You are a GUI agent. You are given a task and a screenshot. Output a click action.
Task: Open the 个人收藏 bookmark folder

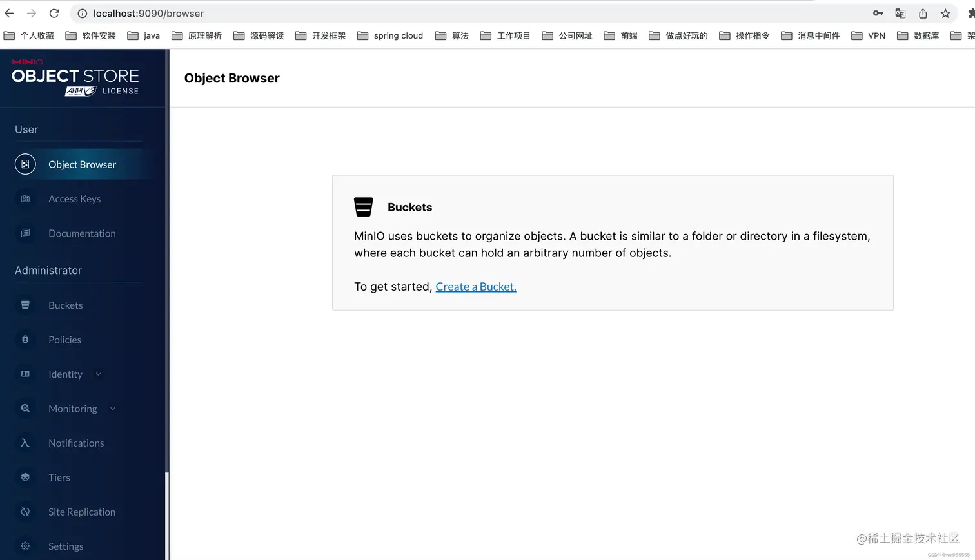coord(29,35)
